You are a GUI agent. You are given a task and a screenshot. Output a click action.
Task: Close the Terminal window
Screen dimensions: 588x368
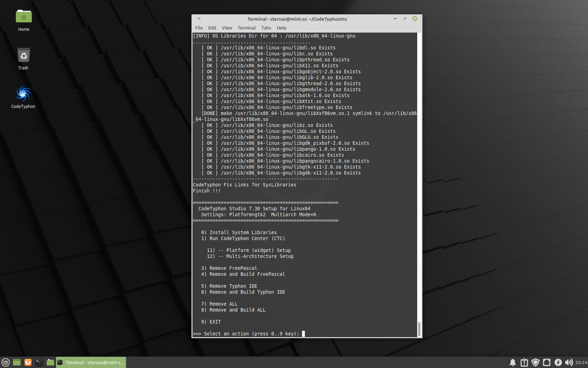point(415,19)
